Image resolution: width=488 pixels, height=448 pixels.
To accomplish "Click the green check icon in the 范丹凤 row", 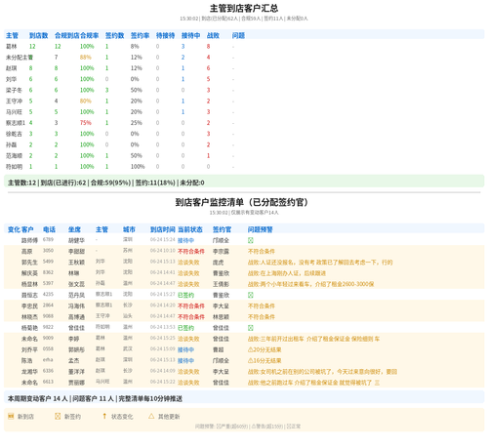I will point(251,295).
